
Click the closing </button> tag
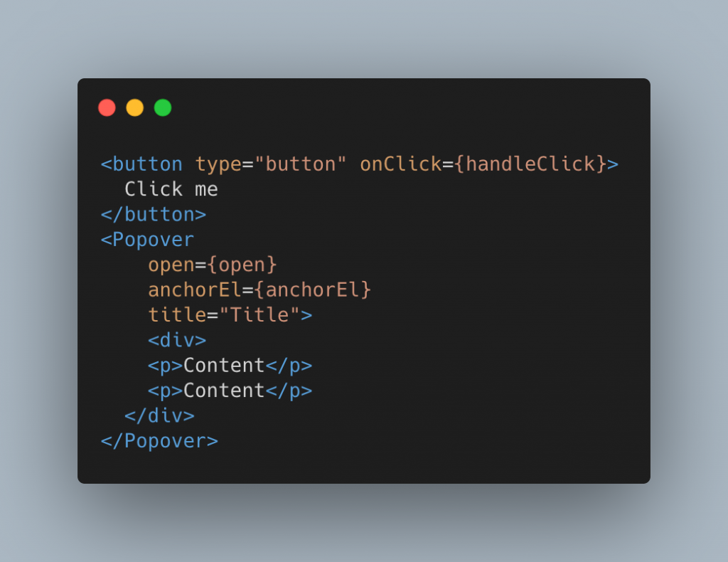point(154,215)
